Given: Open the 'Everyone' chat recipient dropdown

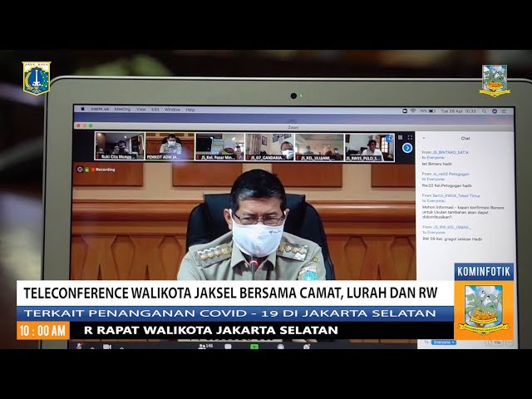Looking at the screenshot, I should 443,342.
